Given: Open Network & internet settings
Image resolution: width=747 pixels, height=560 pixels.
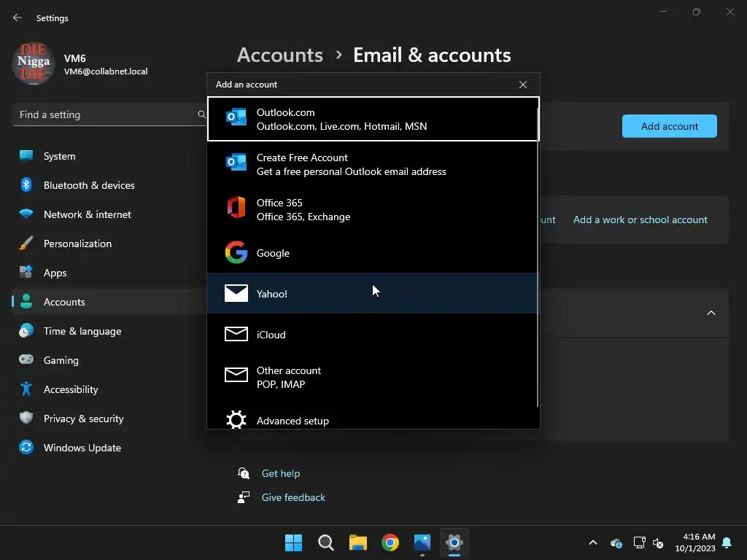Looking at the screenshot, I should point(109,214).
